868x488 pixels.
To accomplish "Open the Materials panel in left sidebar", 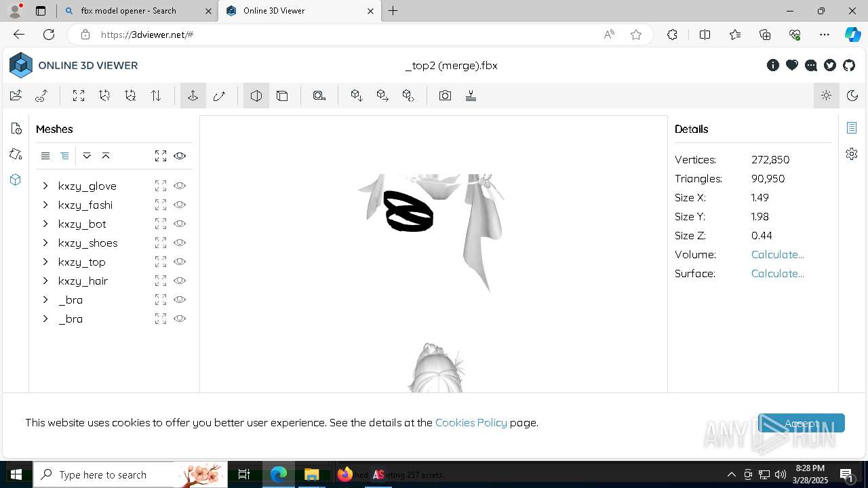I will (x=16, y=155).
